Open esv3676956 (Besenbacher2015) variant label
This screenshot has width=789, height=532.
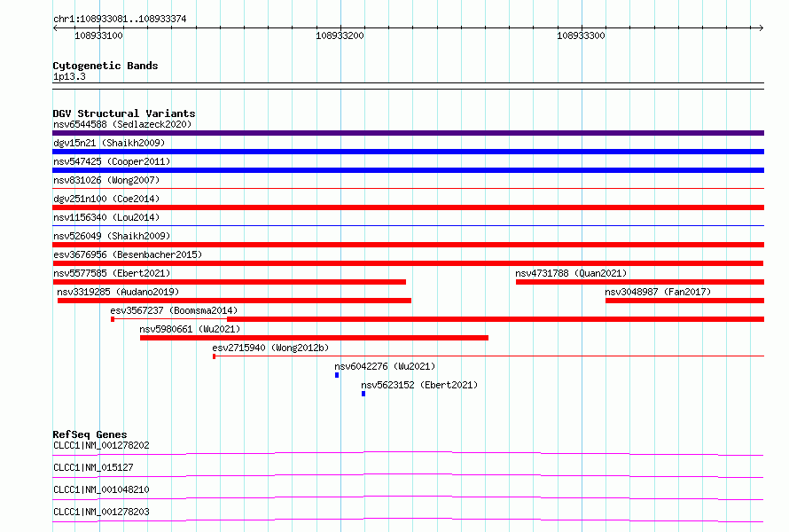click(128, 254)
